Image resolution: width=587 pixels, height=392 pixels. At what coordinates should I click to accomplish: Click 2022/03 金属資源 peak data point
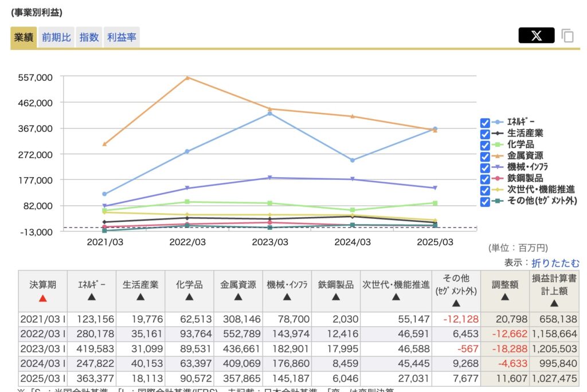click(187, 77)
